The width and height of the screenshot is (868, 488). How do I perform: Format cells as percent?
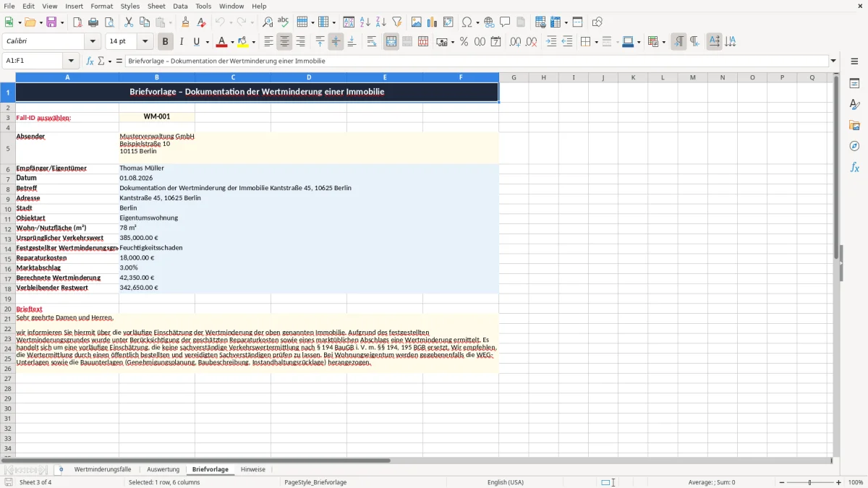[x=464, y=42]
